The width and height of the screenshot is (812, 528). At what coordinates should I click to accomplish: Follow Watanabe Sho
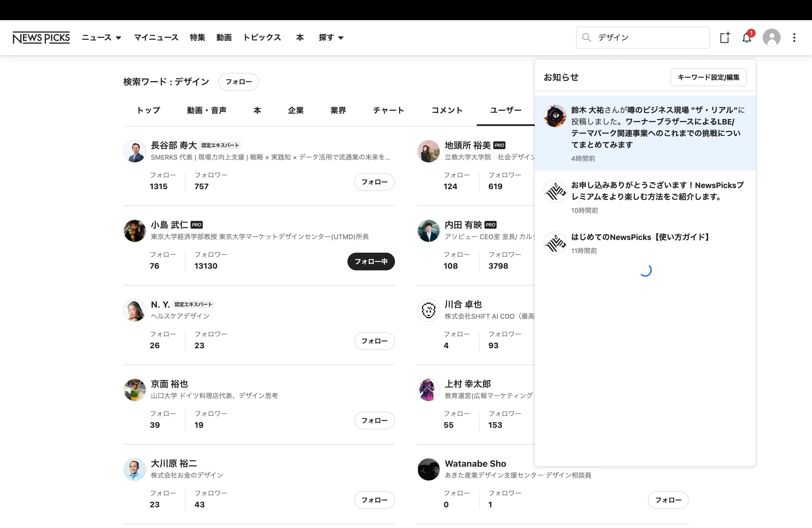pos(668,500)
